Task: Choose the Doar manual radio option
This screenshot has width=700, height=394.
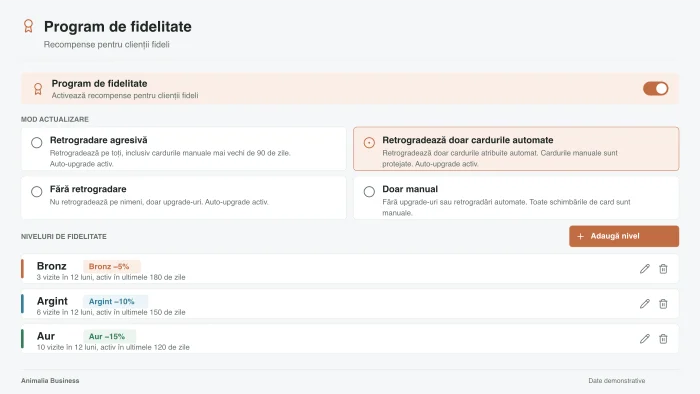Action: (x=369, y=191)
